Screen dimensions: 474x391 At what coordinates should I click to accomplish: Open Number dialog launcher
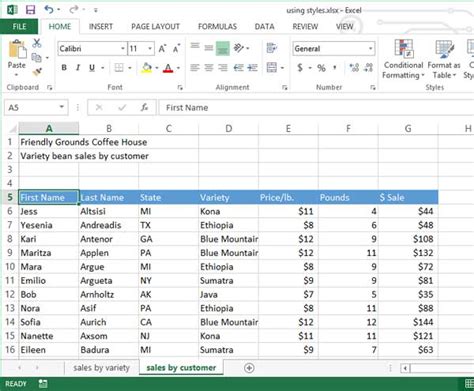(373, 88)
